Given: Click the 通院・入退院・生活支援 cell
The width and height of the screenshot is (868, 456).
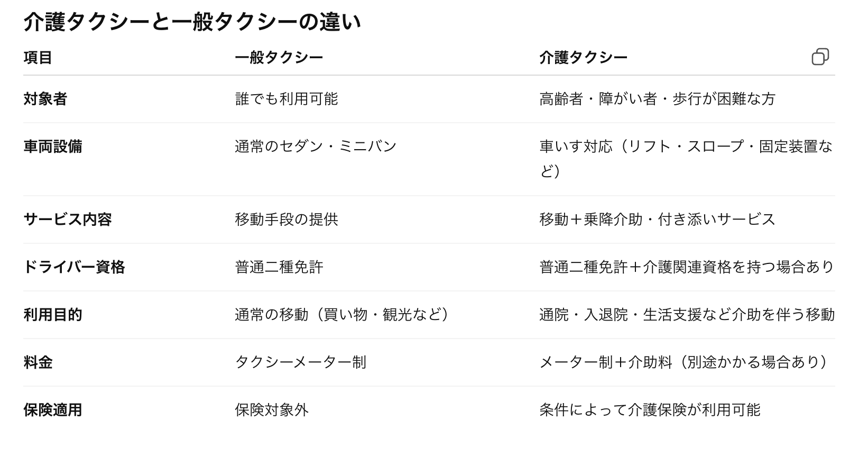Looking at the screenshot, I should pos(687,315).
